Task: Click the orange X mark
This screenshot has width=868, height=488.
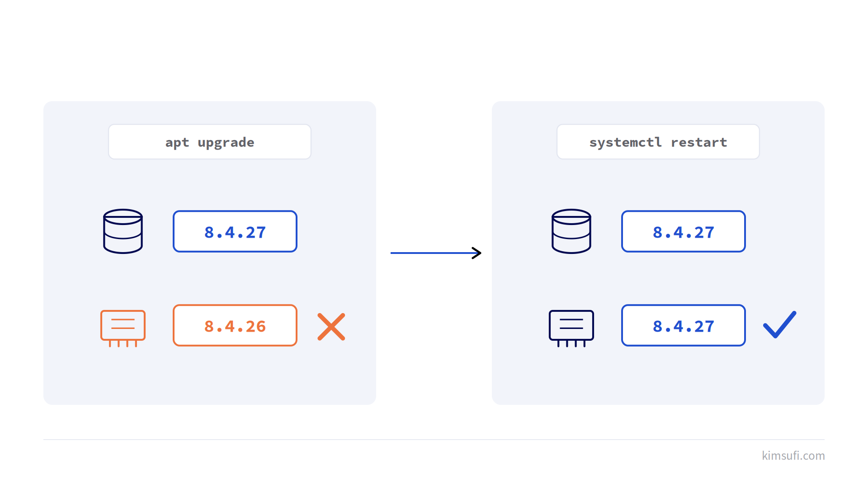Action: coord(331,327)
